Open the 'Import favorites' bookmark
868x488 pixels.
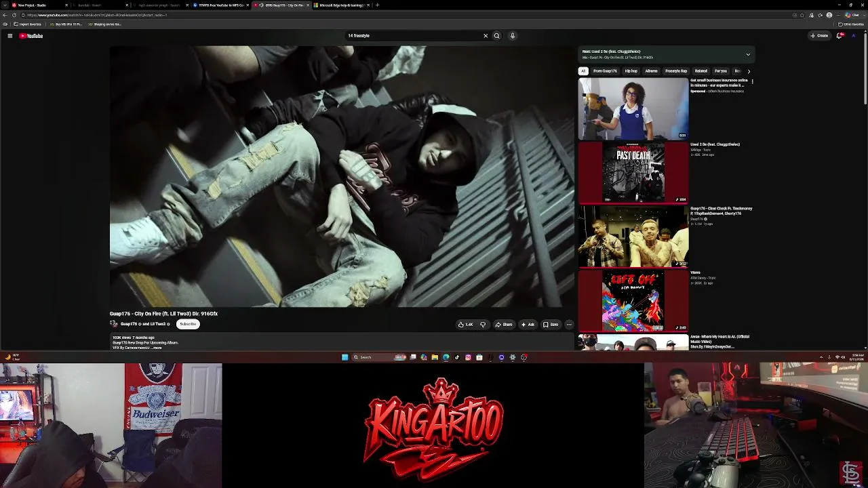[x=28, y=24]
